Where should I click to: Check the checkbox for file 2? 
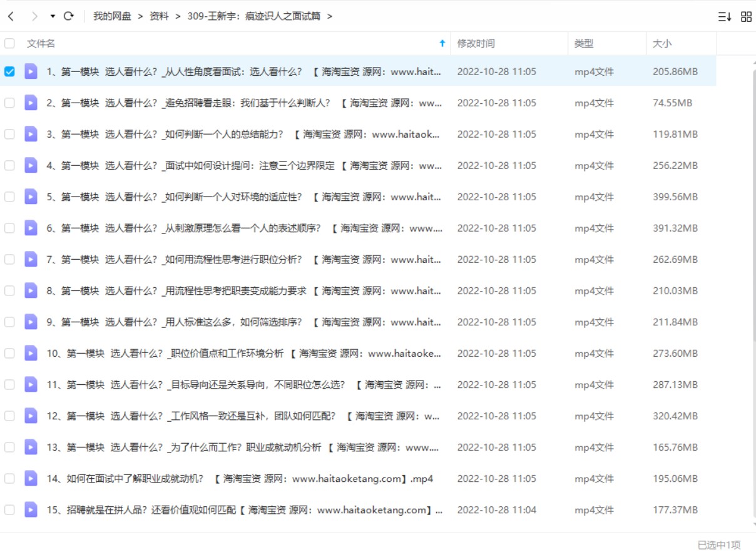pos(9,103)
